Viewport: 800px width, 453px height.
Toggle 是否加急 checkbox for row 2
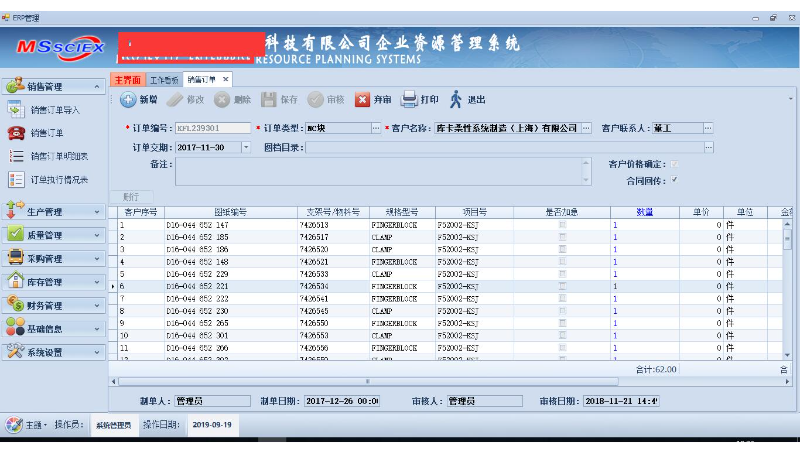(x=562, y=237)
